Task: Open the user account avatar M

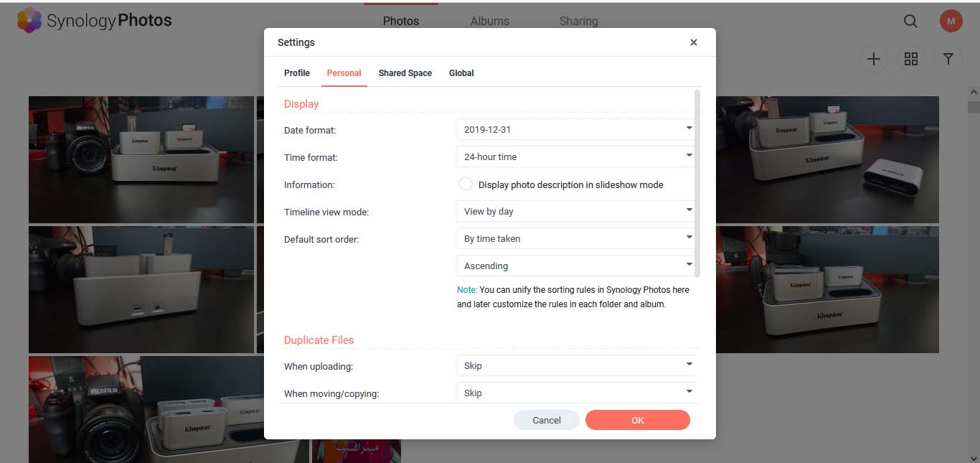Action: [x=951, y=22]
